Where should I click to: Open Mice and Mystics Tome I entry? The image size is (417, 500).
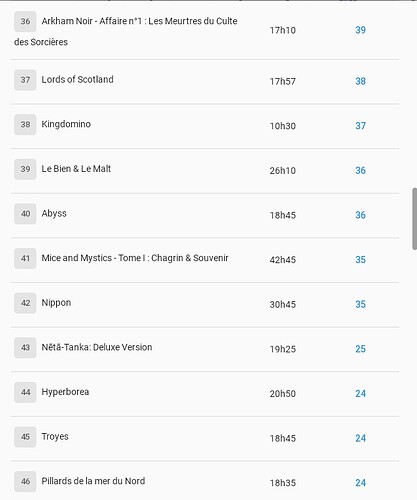click(x=135, y=258)
